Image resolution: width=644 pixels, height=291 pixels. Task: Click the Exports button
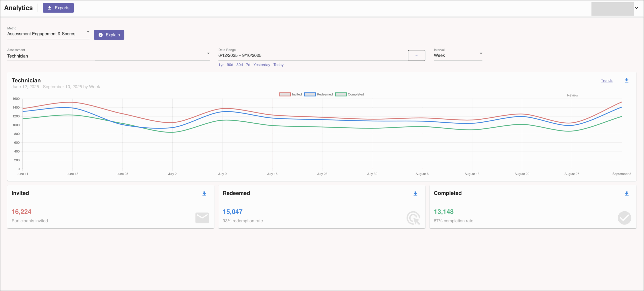[58, 8]
